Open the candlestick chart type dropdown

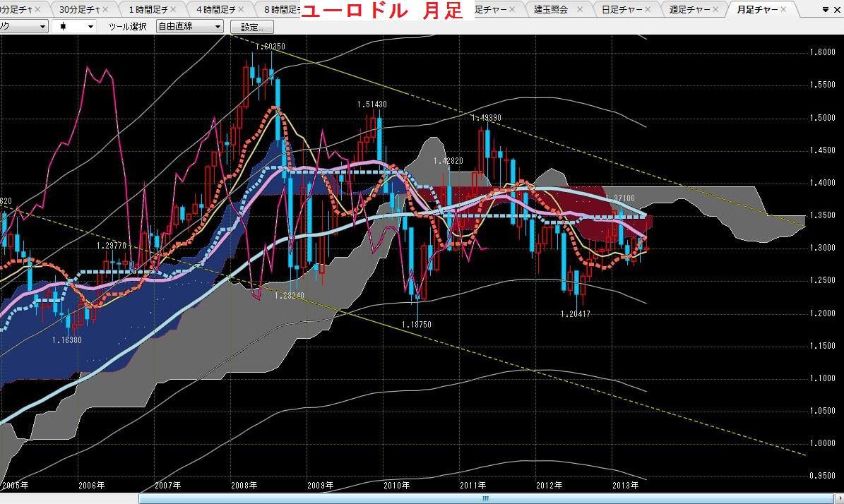click(x=73, y=26)
